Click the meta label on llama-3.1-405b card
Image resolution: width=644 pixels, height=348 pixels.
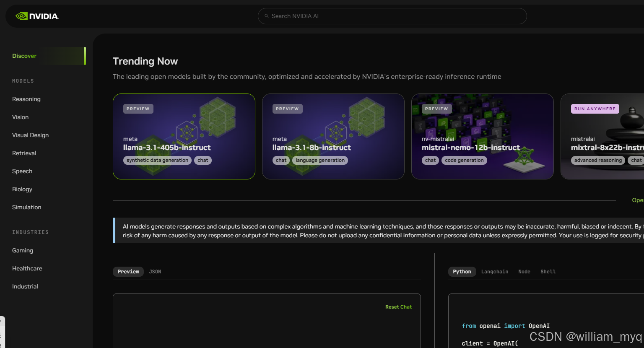(x=130, y=139)
